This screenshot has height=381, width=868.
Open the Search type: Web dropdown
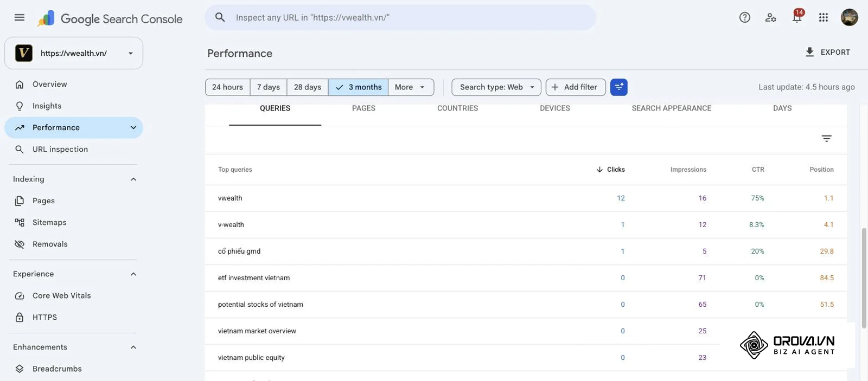496,87
